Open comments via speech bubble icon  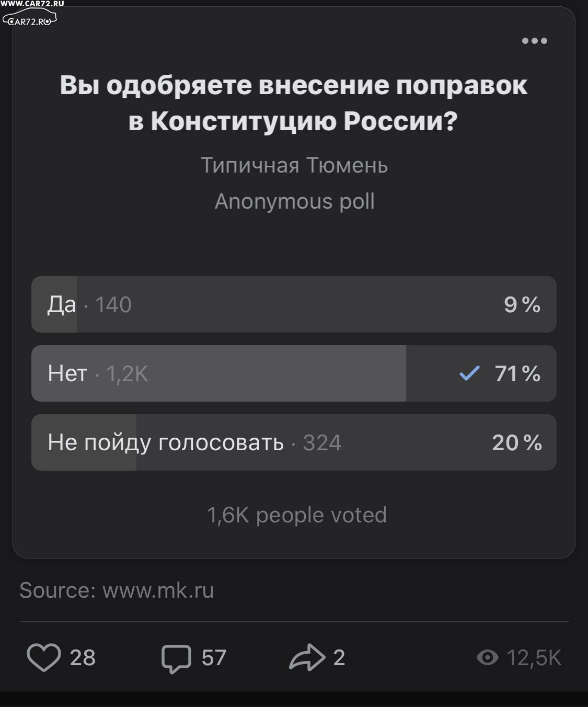click(x=176, y=658)
